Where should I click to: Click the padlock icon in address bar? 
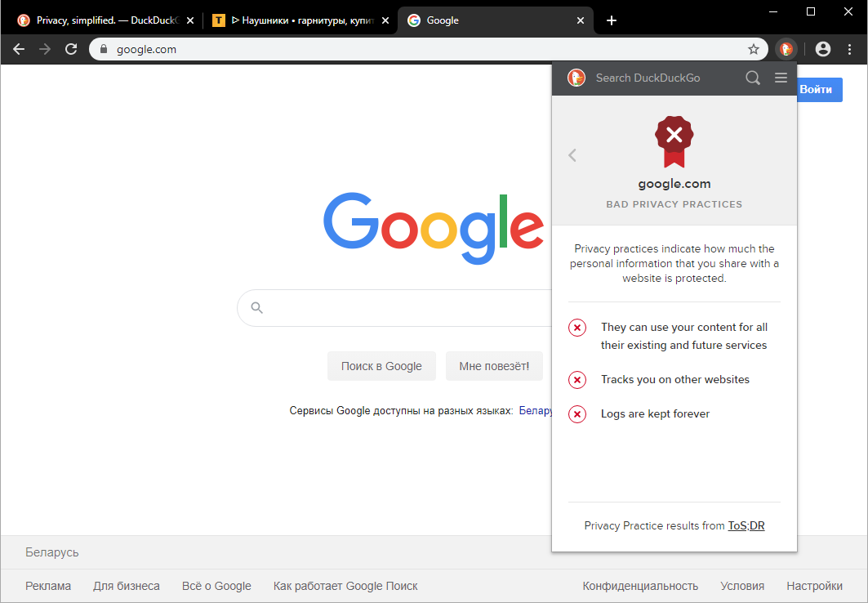tap(104, 49)
